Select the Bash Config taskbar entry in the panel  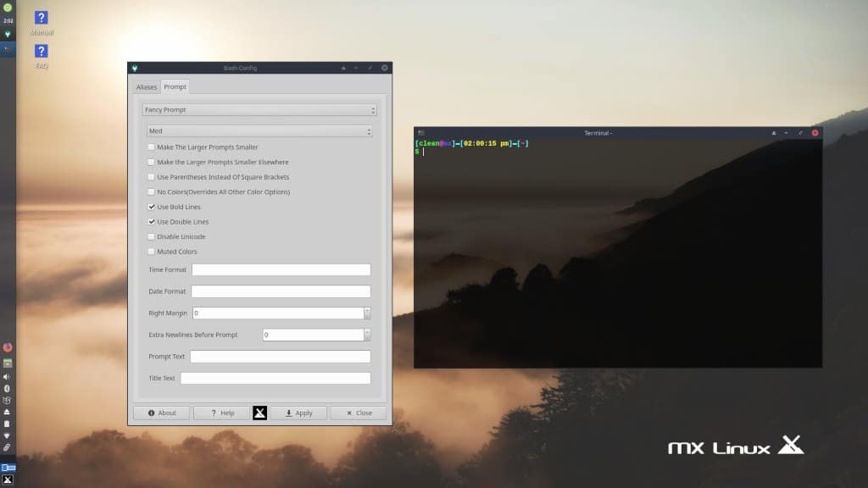coord(8,34)
